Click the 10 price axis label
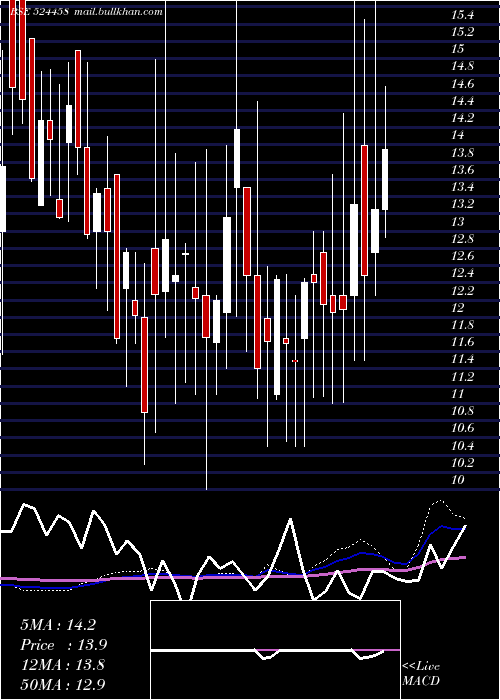500x700 pixels. click(457, 480)
